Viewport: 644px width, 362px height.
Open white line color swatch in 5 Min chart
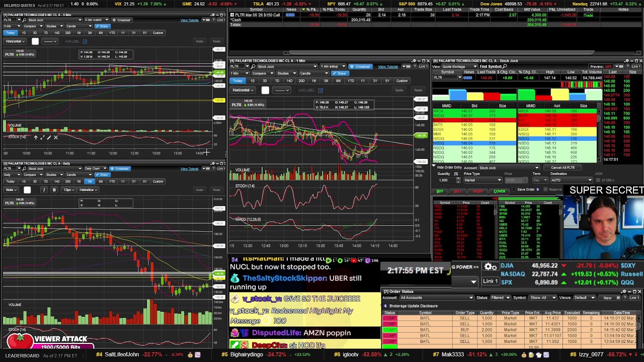(x=35, y=41)
